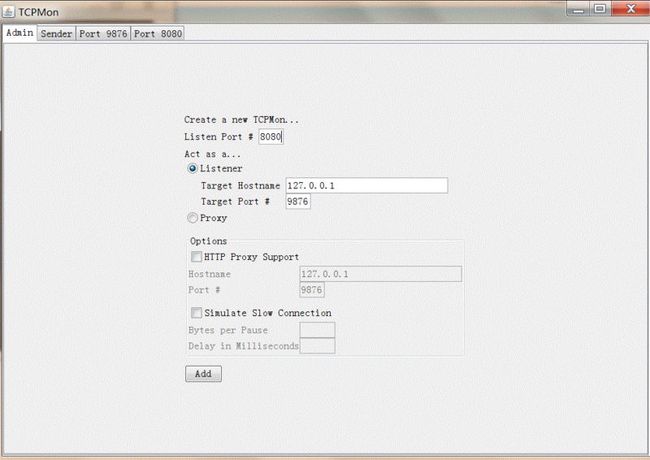
Task: Click the 'Act as a...' label
Action: (x=212, y=154)
